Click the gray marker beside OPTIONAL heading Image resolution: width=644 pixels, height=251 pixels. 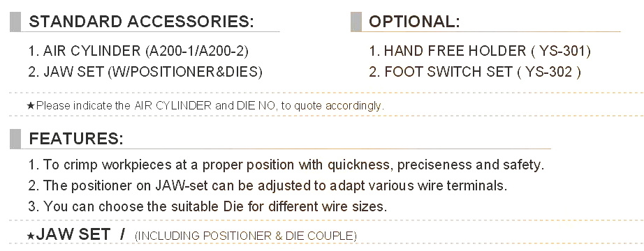(356, 22)
